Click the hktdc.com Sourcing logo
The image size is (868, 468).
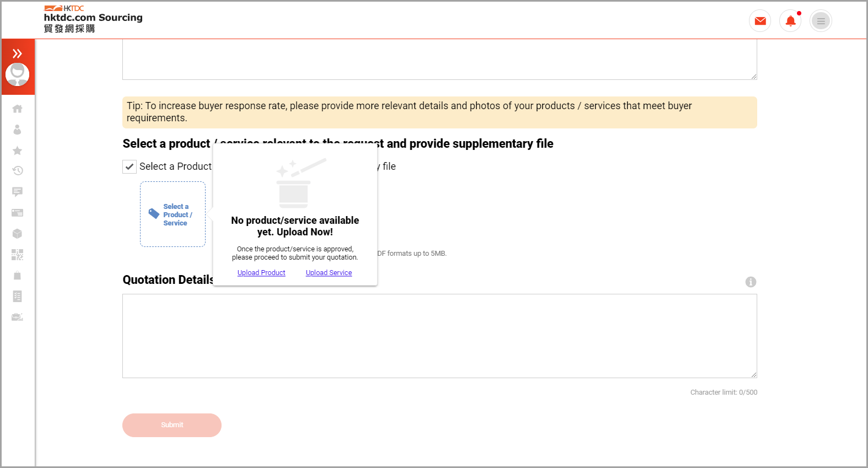[x=93, y=19]
